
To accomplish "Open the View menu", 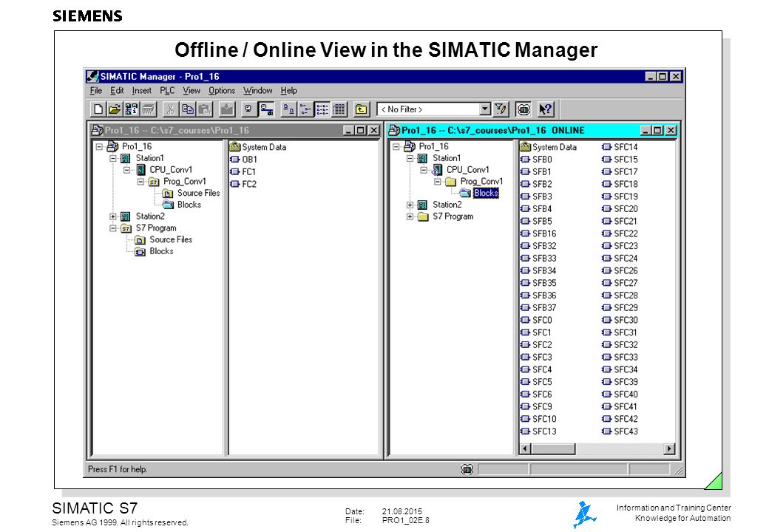I will [192, 91].
